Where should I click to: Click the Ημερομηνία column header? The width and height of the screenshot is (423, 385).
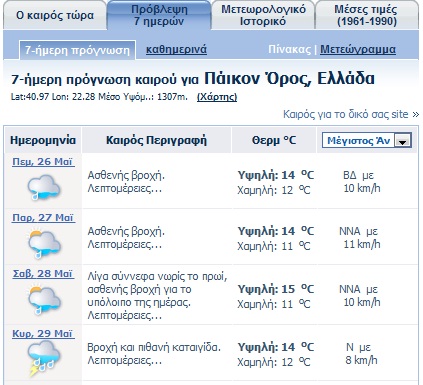pyautogui.click(x=43, y=140)
